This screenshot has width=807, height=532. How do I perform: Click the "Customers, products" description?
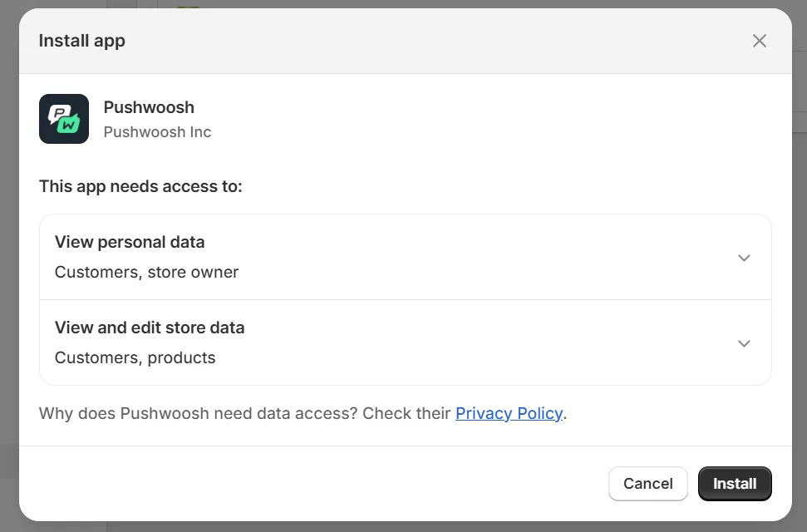[135, 357]
